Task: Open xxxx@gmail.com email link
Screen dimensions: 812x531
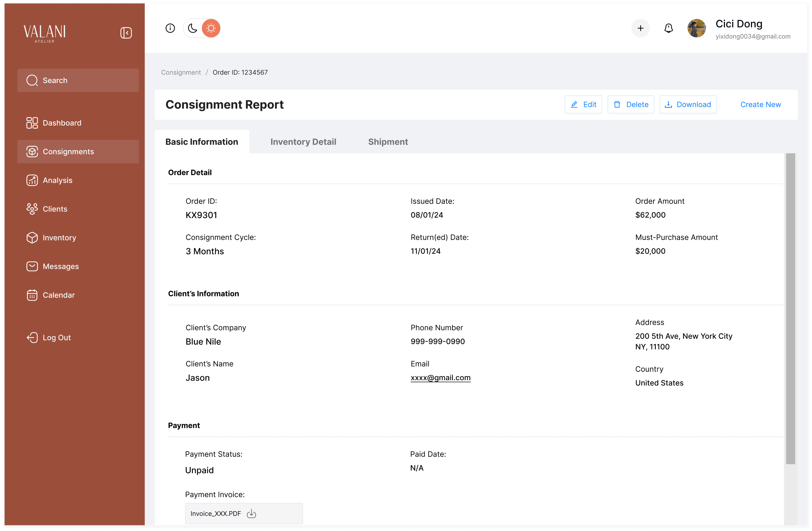Action: (x=440, y=378)
